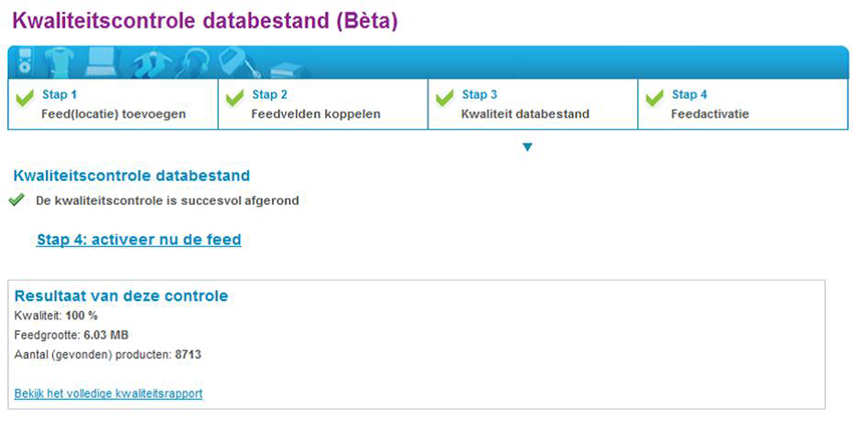This screenshot has width=868, height=429.
Task: Click the 'Resultaat van deze controle' heading
Action: (121, 295)
